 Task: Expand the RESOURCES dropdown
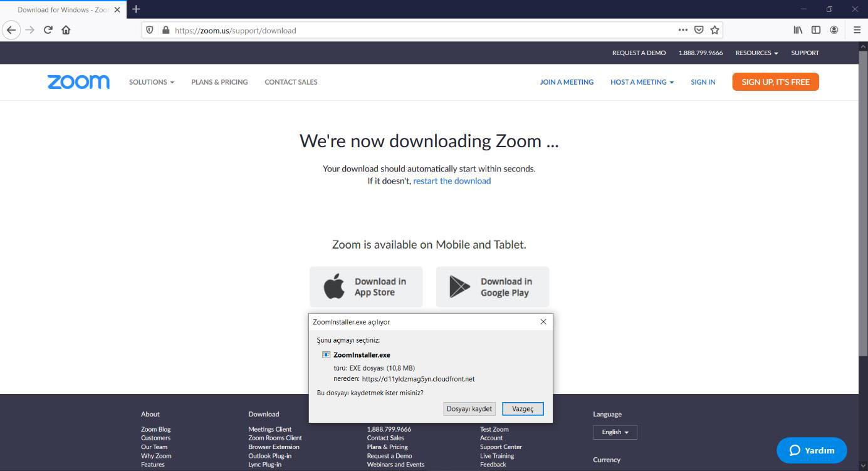(756, 53)
